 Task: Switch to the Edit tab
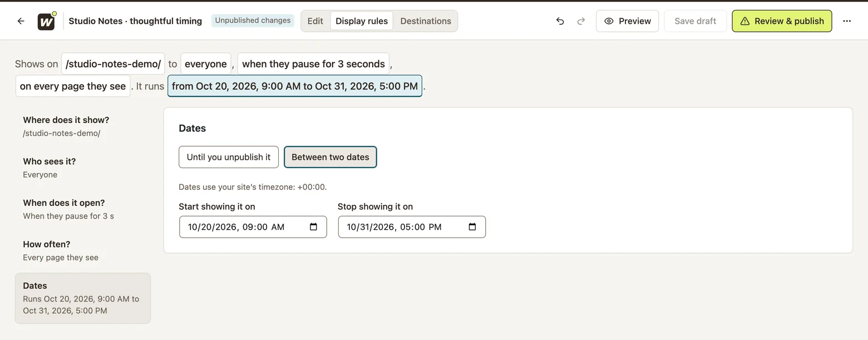(315, 21)
